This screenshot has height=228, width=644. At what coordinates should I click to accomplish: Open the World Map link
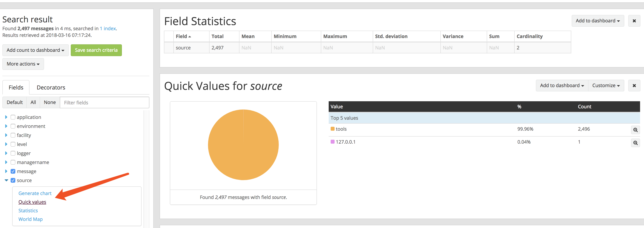pos(30,219)
